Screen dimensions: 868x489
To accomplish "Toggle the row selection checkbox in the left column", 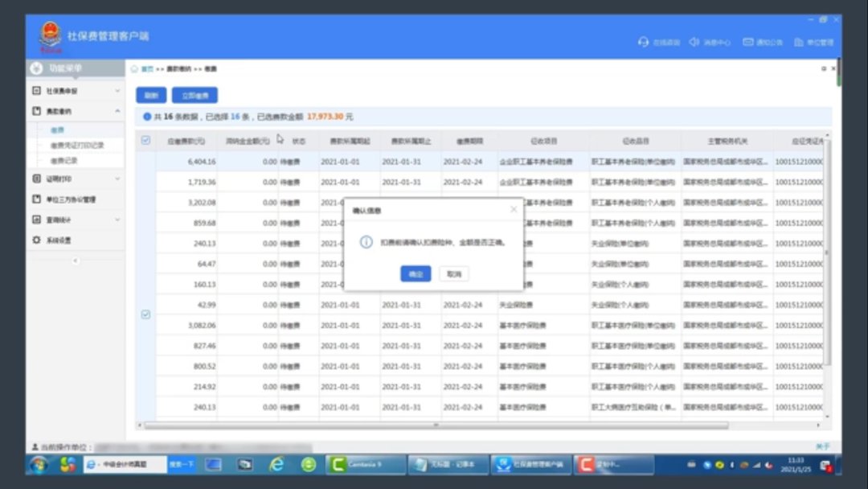I will tap(145, 314).
